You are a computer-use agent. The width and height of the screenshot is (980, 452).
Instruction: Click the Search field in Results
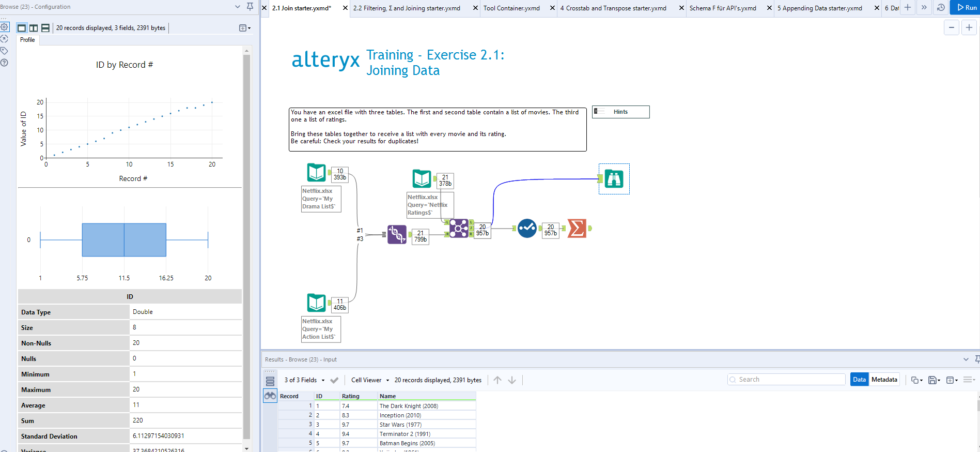(786, 380)
